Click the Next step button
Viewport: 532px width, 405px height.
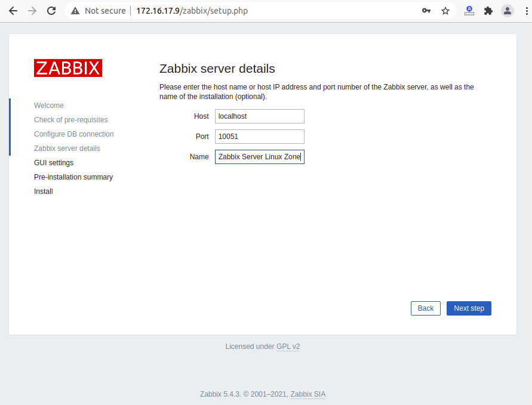469,308
